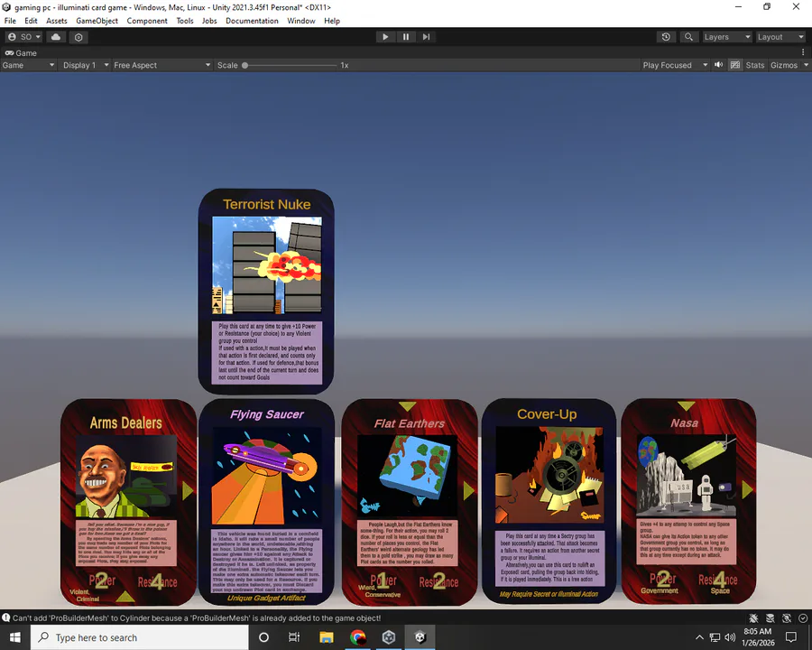Image resolution: width=812 pixels, height=650 pixels.
Task: Click the Flying Saucer card
Action: pos(266,502)
